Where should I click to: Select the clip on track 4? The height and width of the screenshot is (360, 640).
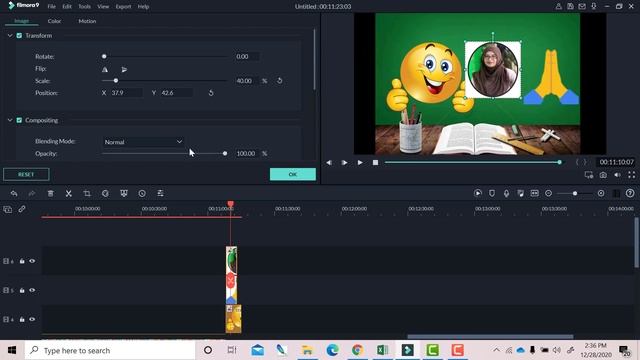(233, 319)
